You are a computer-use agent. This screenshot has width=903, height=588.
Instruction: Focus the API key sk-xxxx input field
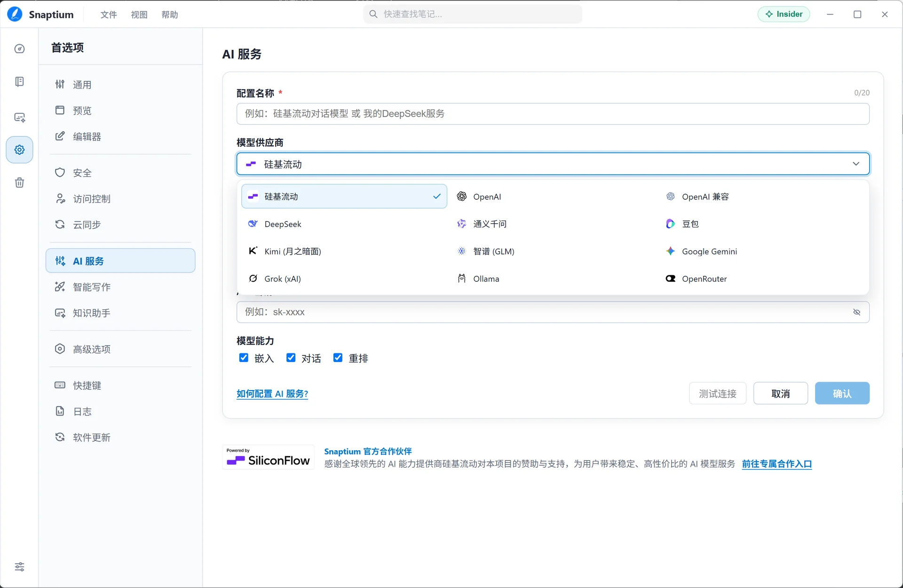[x=553, y=312]
